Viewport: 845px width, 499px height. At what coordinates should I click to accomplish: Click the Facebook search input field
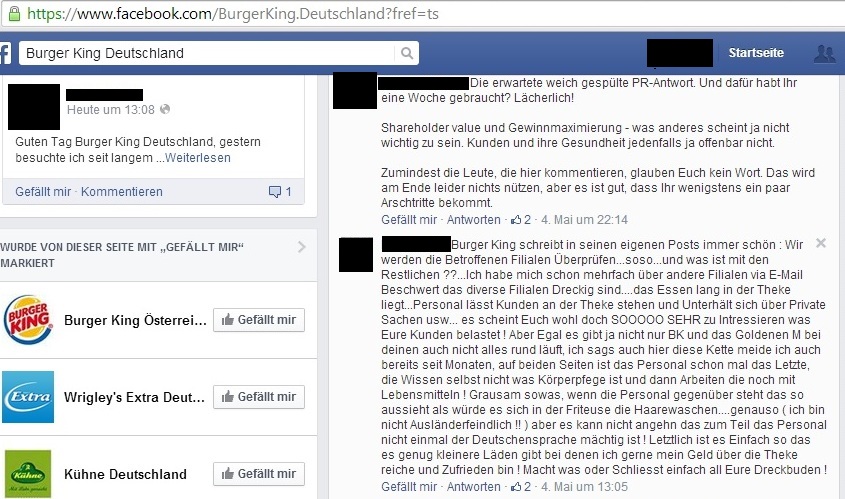pyautogui.click(x=207, y=53)
